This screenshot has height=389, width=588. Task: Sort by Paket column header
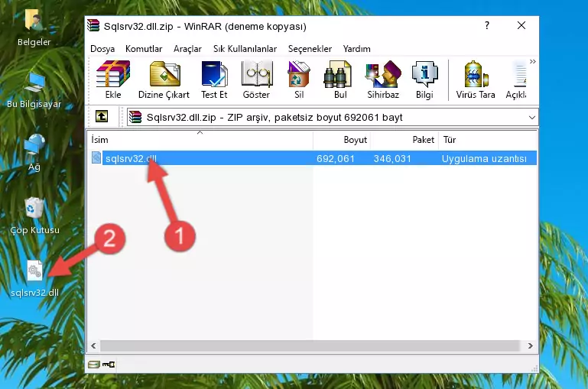404,139
